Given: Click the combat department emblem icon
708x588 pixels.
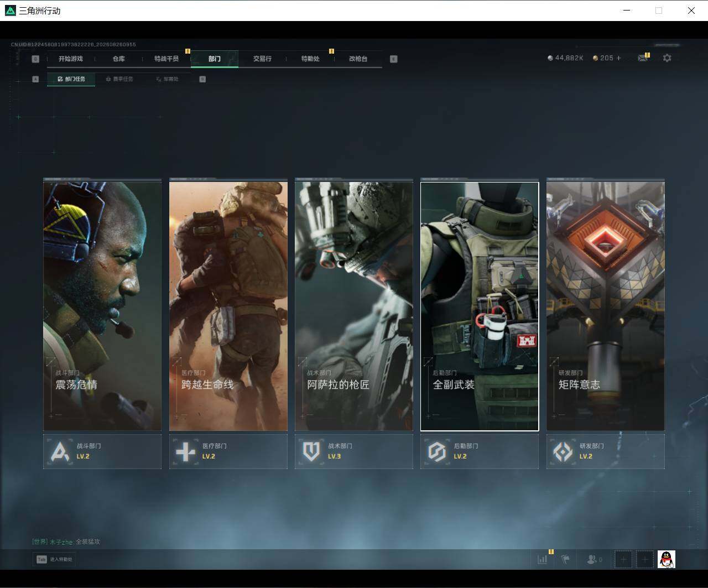Looking at the screenshot, I should pyautogui.click(x=60, y=452).
